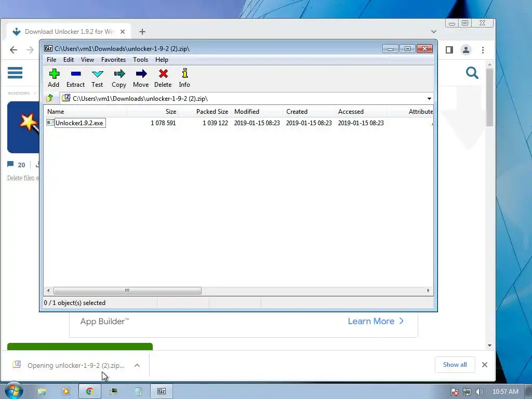This screenshot has height=399, width=532.
Task: Open the File menu in 7-Zip
Action: 51,60
